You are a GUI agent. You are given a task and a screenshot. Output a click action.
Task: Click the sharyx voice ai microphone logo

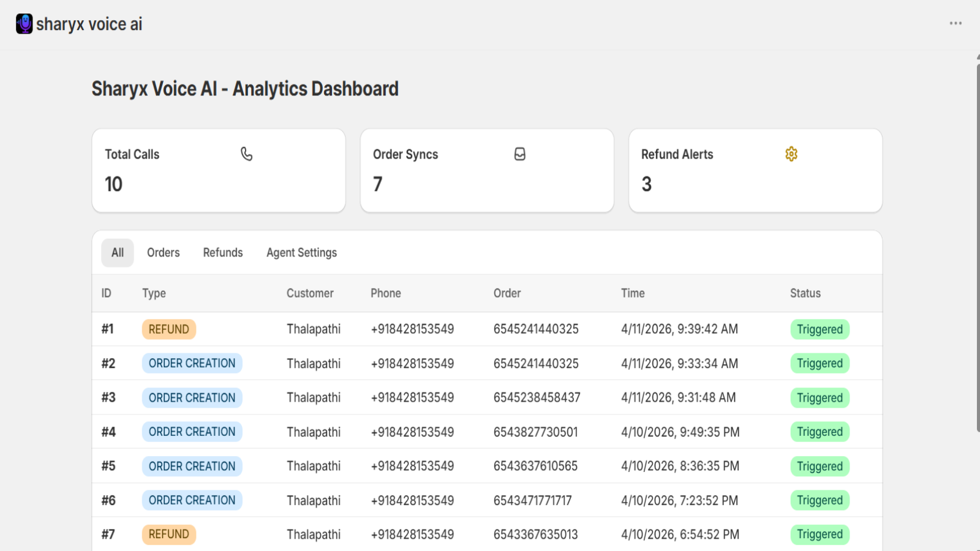24,24
